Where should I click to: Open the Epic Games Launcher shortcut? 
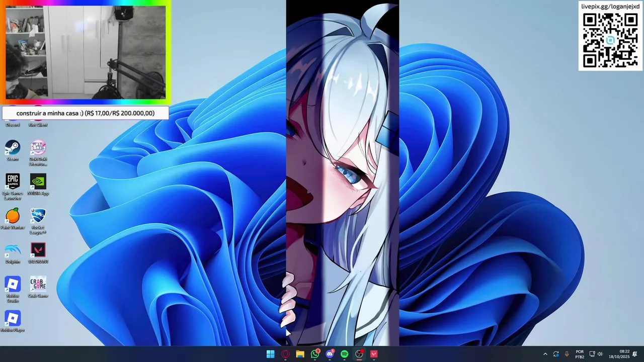point(13,187)
